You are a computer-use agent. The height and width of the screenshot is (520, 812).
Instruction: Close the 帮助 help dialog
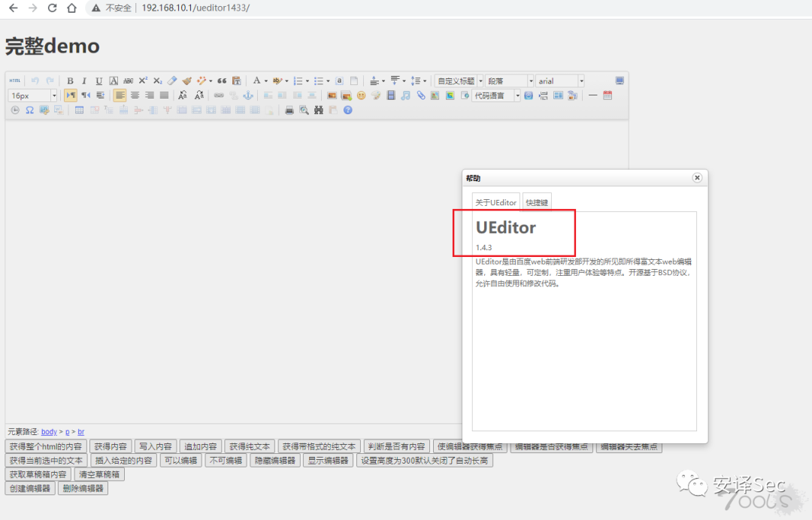pyautogui.click(x=697, y=177)
